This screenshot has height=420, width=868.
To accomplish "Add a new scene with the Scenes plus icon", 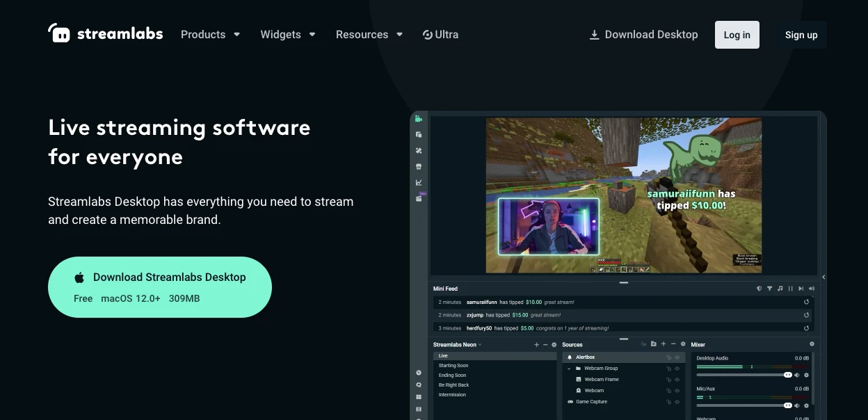I will 536,345.
